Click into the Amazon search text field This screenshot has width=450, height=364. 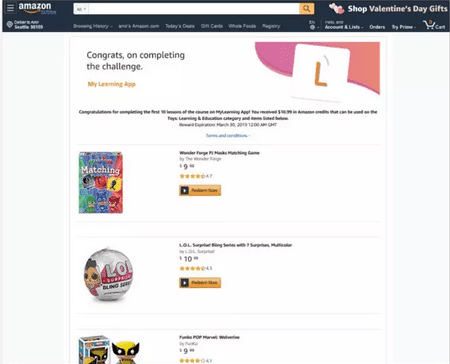pos(194,9)
